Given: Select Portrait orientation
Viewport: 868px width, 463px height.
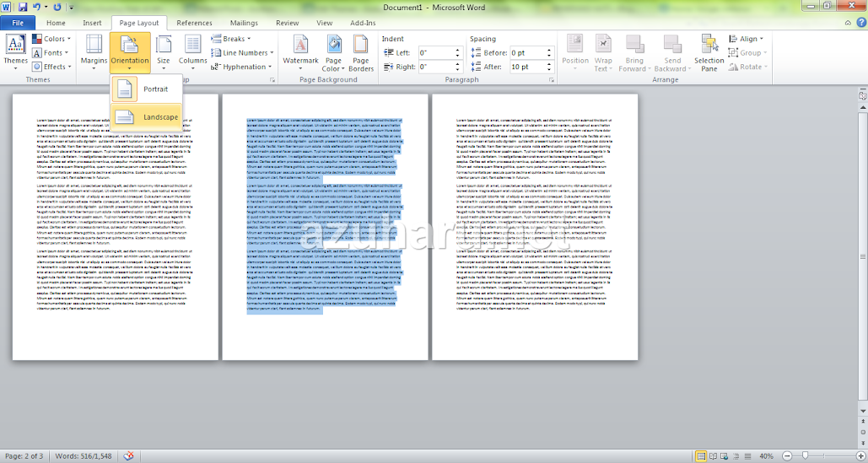Looking at the screenshot, I should pyautogui.click(x=147, y=89).
